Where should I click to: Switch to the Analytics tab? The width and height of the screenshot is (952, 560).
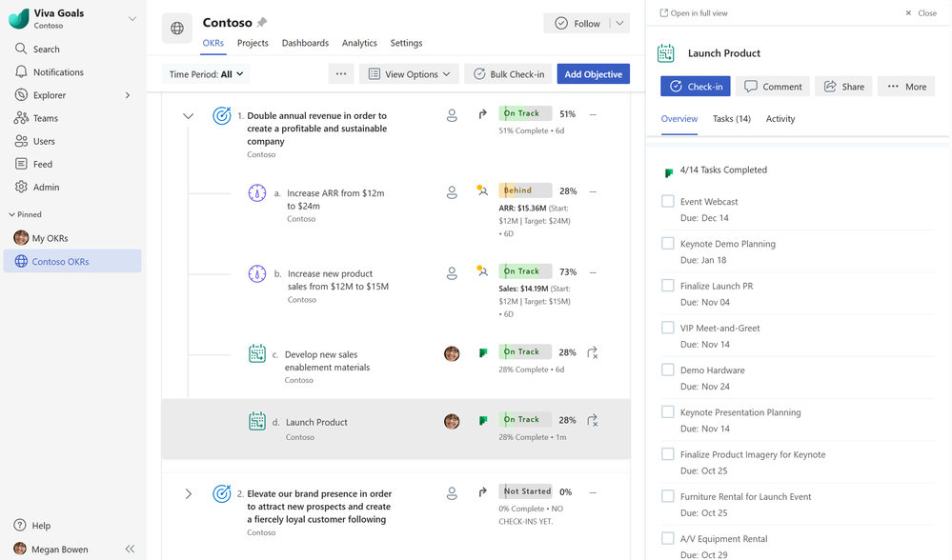359,43
